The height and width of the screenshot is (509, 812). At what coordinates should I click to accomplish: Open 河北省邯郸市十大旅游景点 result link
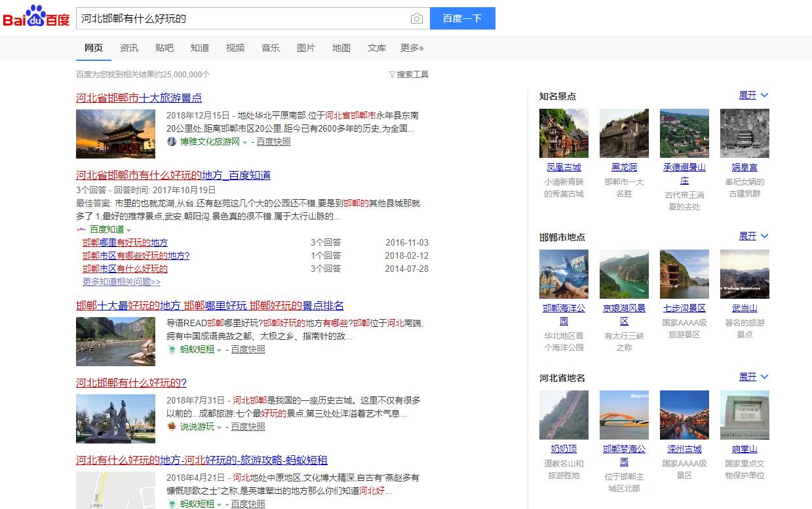138,97
